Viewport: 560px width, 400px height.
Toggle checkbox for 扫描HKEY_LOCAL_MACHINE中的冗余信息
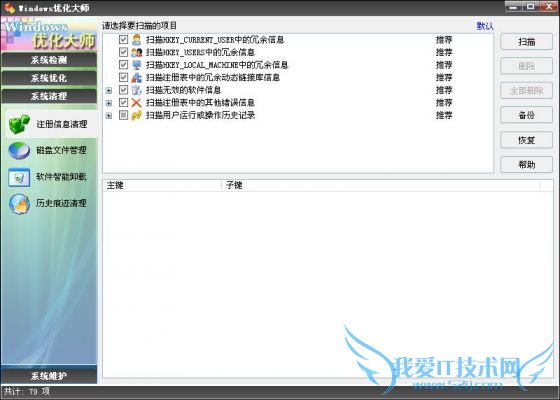[123, 65]
